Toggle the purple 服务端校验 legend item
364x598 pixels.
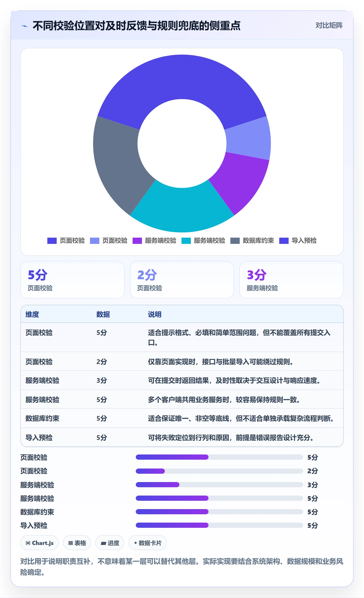click(x=154, y=240)
